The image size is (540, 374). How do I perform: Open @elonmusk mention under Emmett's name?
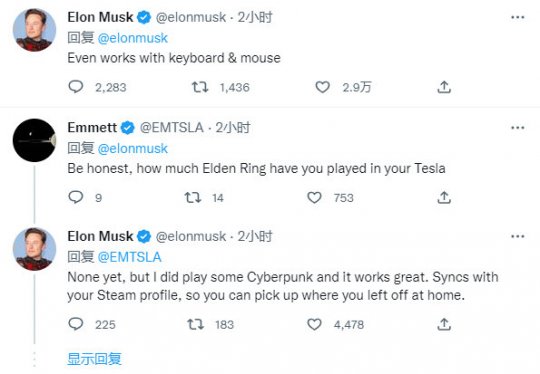(133, 148)
